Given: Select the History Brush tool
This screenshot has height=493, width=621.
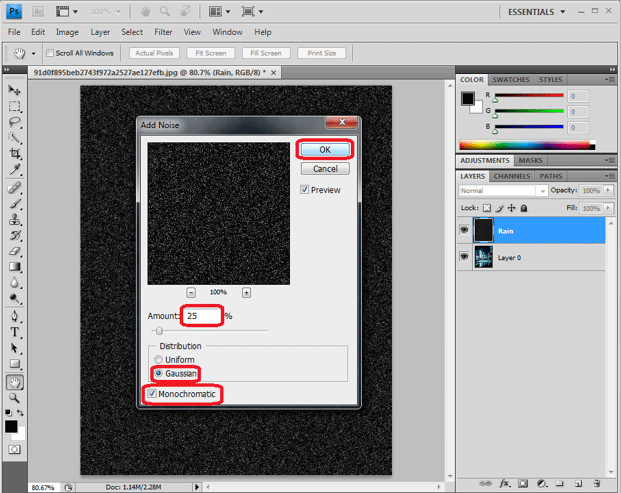Looking at the screenshot, I should [x=15, y=235].
